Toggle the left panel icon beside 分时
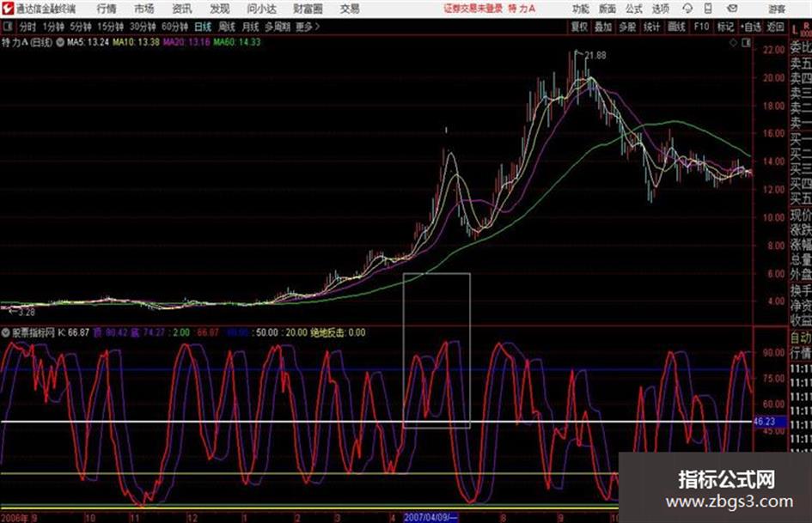Image resolution: width=812 pixels, height=523 pixels. [8, 27]
